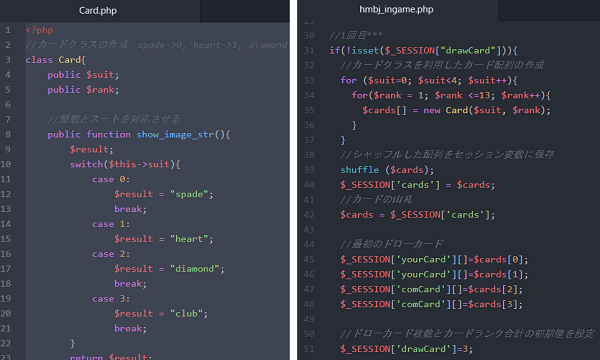Click line number 39 in right gutter
The width and height of the screenshot is (600, 360).
click(309, 170)
